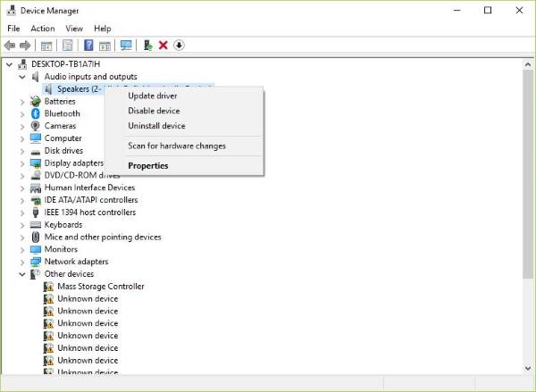Click the Back arrow toolbar icon
Screen dimensions: 536x392
tap(10, 46)
